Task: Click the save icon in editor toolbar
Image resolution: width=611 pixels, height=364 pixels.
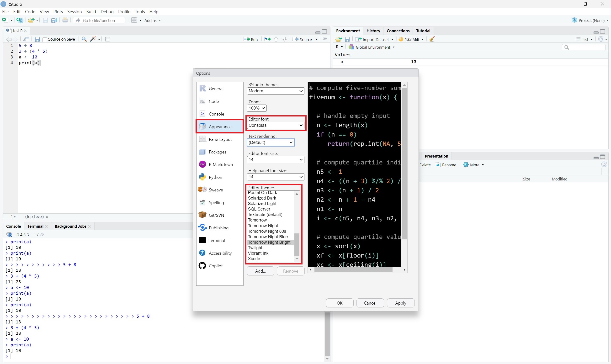Action: [37, 39]
